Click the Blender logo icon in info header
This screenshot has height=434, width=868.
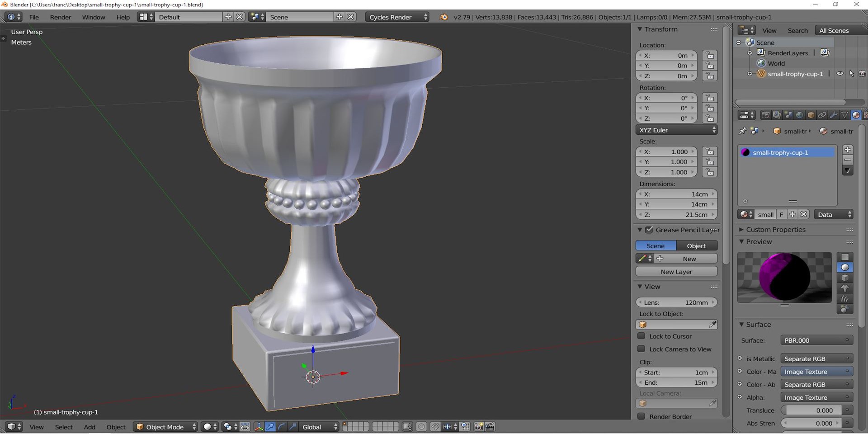tap(443, 17)
